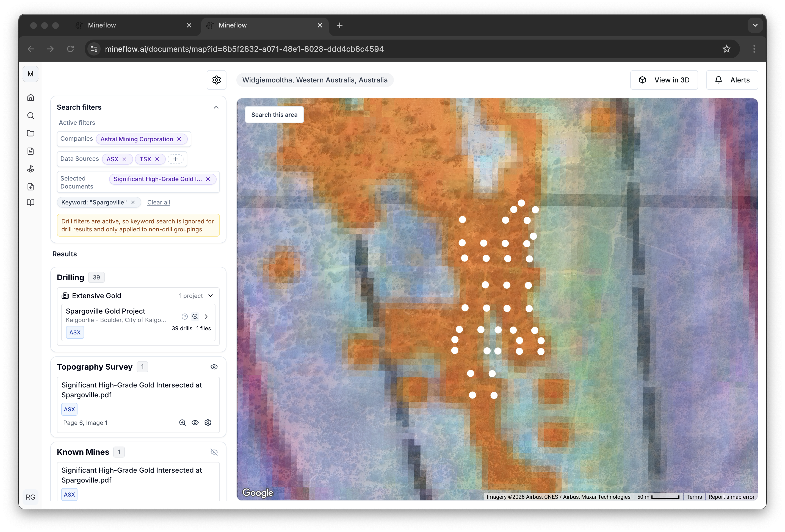Open help on the Spargoville Gold Project card
This screenshot has height=532, width=785.
click(184, 317)
